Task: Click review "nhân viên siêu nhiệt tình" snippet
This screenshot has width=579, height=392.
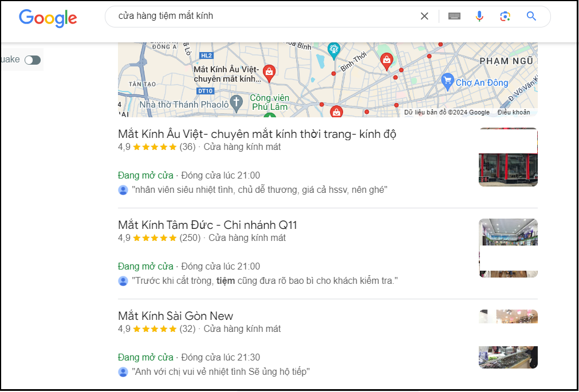Action: click(x=259, y=190)
